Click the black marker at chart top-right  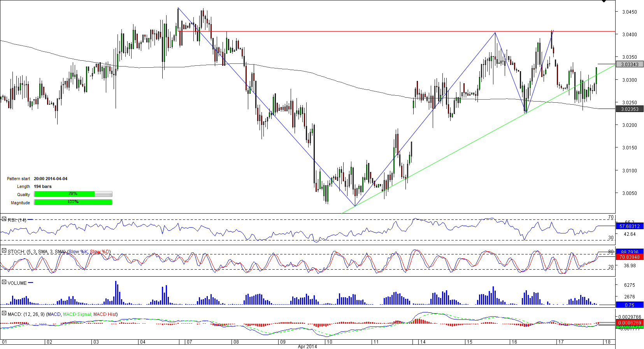point(604,1)
